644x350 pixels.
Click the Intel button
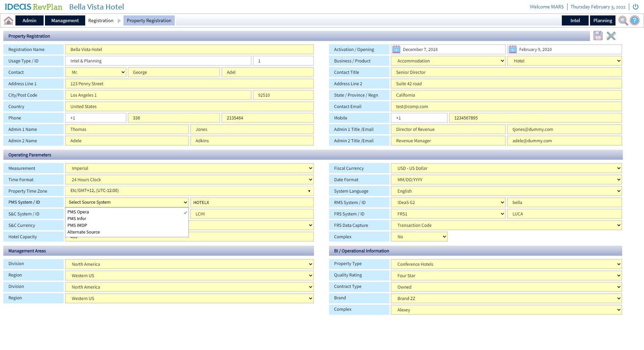[575, 20]
